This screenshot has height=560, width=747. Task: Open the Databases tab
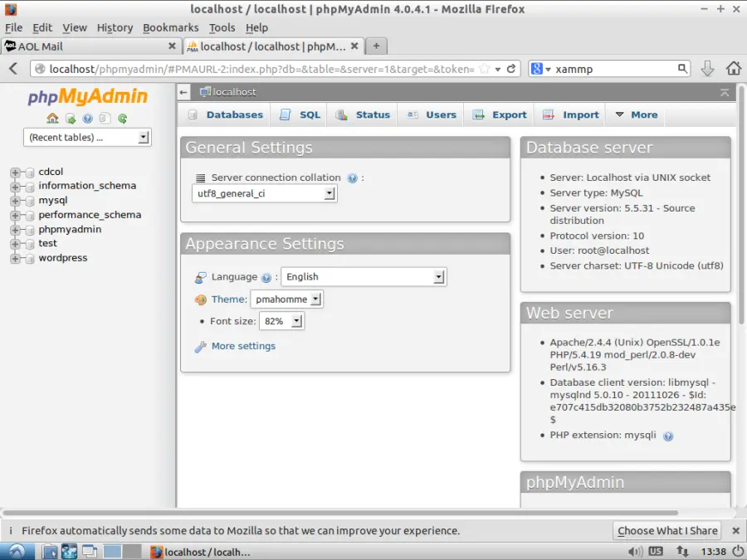point(225,114)
